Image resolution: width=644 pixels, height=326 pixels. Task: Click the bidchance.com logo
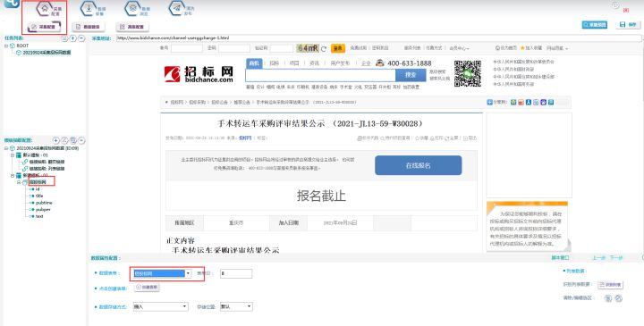199,74
